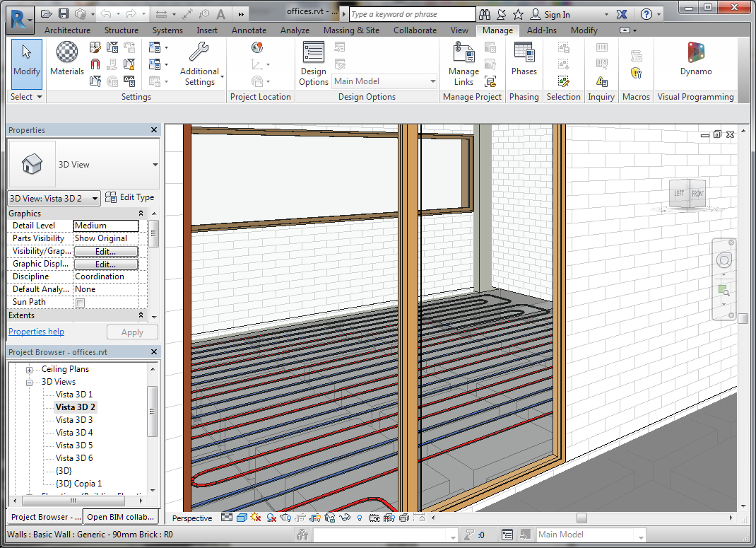The height and width of the screenshot is (548, 756).
Task: Open Manage Links
Action: coord(463,64)
